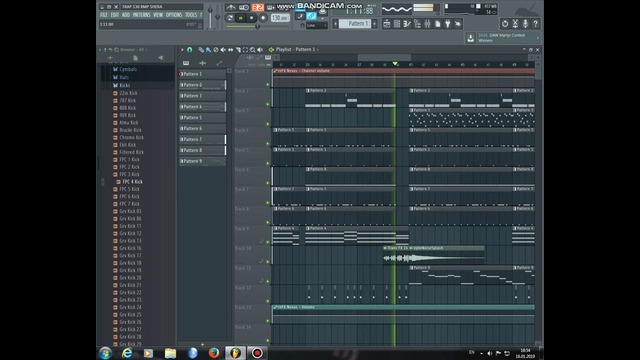Select the Playlist zoom tool
This screenshot has width=640, height=360.
point(253,49)
